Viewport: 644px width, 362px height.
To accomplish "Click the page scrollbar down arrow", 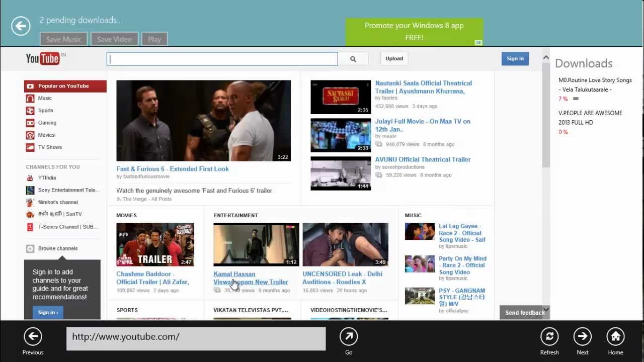I will (x=546, y=309).
